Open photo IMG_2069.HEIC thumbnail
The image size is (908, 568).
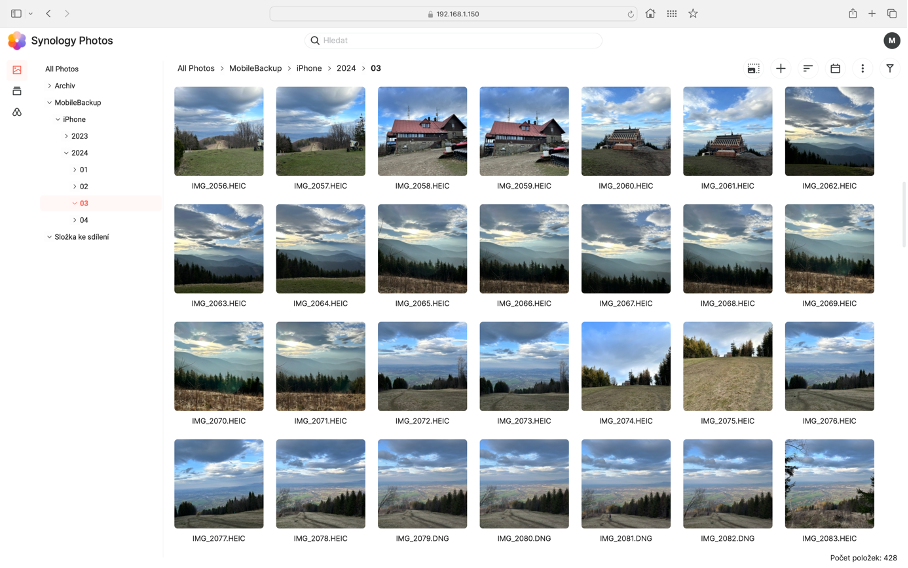tap(829, 249)
